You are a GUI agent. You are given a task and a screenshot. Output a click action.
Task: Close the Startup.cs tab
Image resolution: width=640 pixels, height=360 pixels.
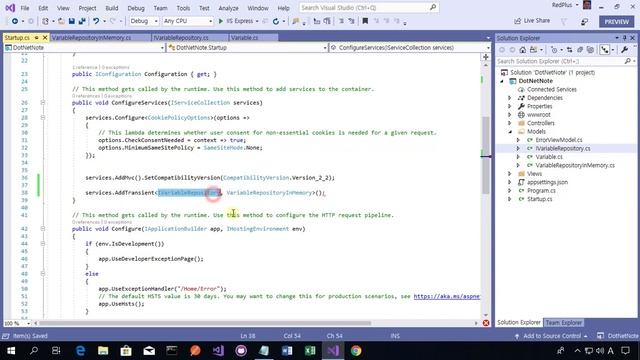point(45,38)
